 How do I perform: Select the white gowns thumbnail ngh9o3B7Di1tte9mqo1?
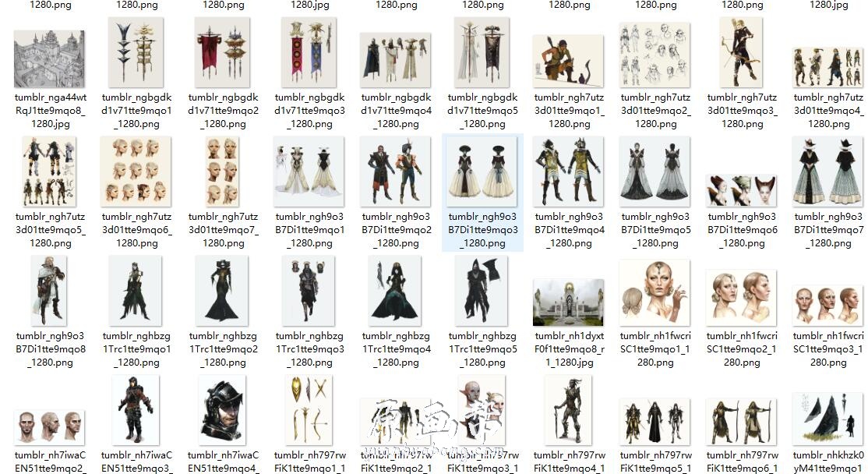coord(309,172)
